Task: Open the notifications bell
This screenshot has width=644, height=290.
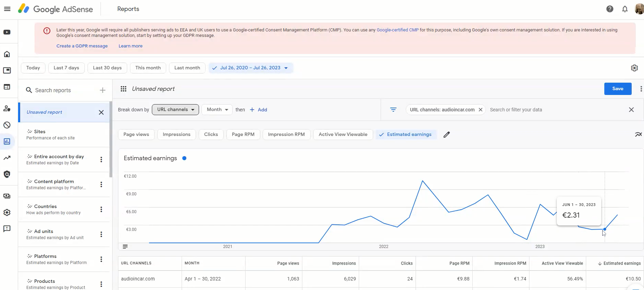Action: pos(625,9)
